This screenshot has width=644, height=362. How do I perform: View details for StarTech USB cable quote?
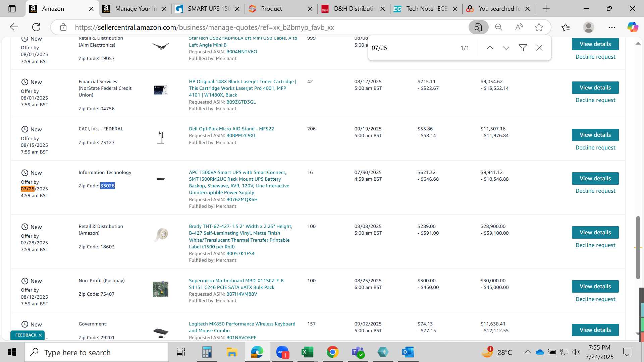[x=595, y=44]
